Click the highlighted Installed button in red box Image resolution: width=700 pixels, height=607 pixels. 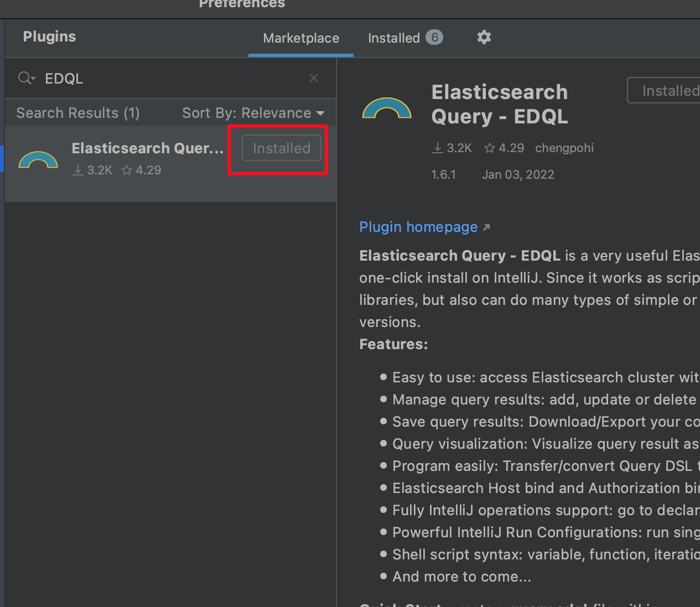click(281, 148)
